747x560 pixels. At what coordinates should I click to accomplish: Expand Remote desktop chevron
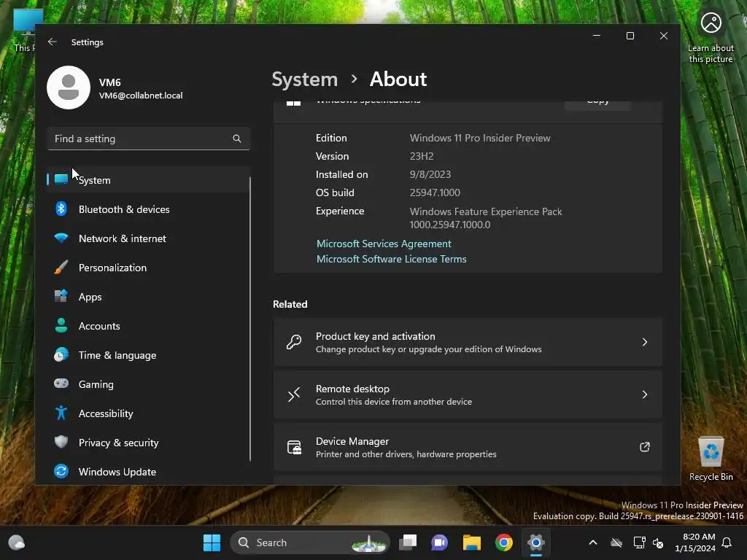pos(645,394)
